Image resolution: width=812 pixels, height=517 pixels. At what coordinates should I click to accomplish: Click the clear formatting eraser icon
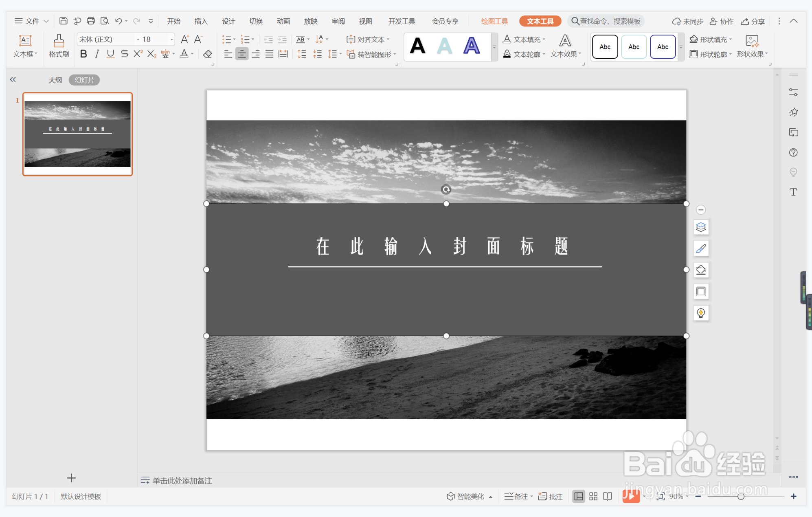tap(208, 54)
